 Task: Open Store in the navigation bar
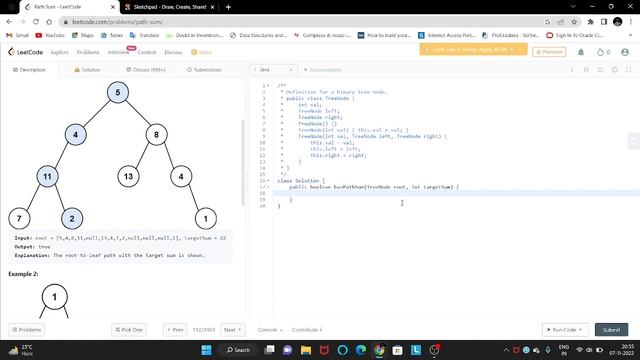[x=202, y=52]
